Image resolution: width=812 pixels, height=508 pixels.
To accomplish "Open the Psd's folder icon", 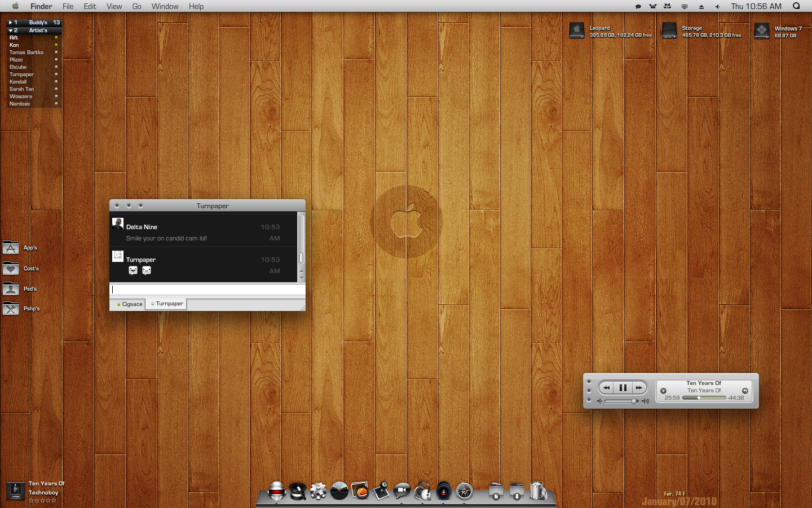I will click(11, 289).
